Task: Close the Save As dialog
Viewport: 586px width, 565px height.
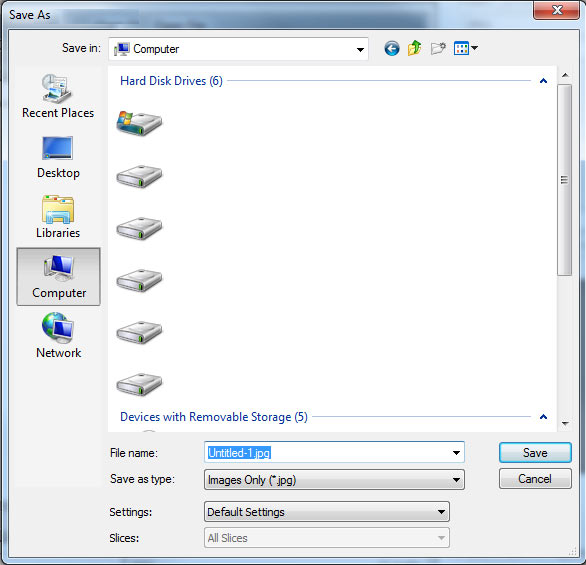Action: pyautogui.click(x=556, y=10)
